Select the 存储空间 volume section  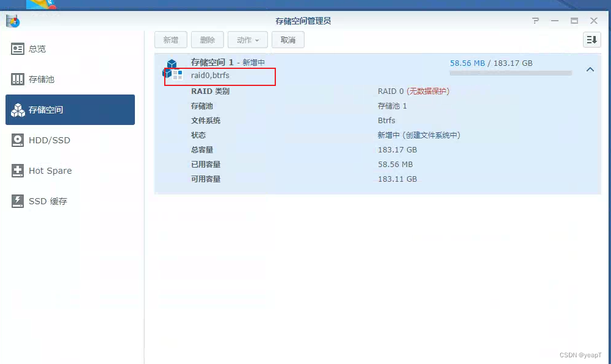70,110
